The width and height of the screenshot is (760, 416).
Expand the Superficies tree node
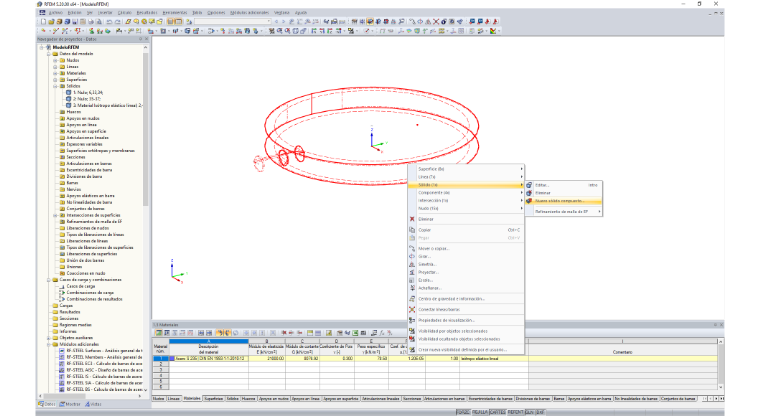click(x=55, y=80)
